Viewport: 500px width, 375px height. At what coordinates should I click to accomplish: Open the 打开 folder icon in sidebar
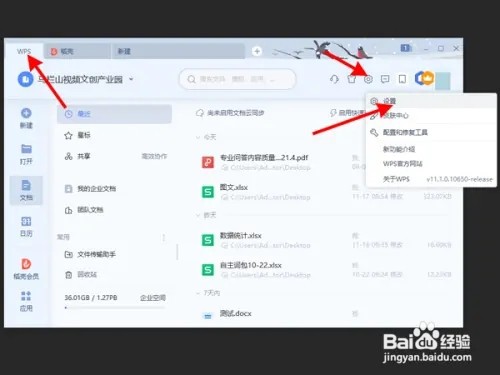[26, 149]
